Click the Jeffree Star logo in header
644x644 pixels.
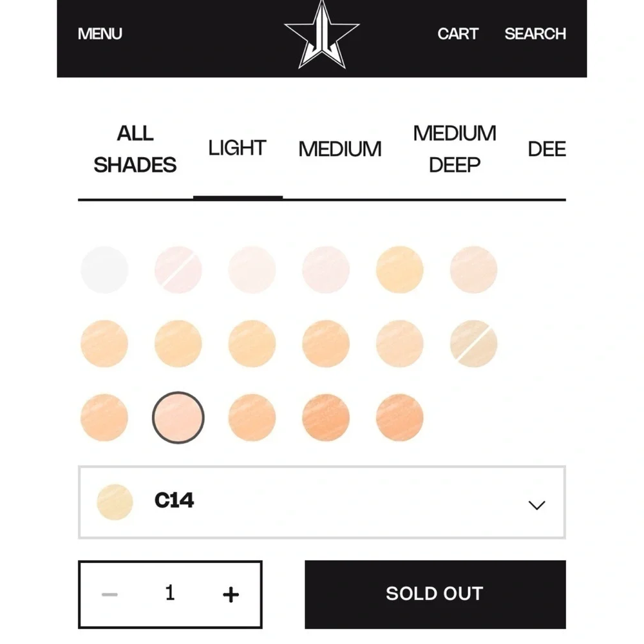(x=321, y=35)
